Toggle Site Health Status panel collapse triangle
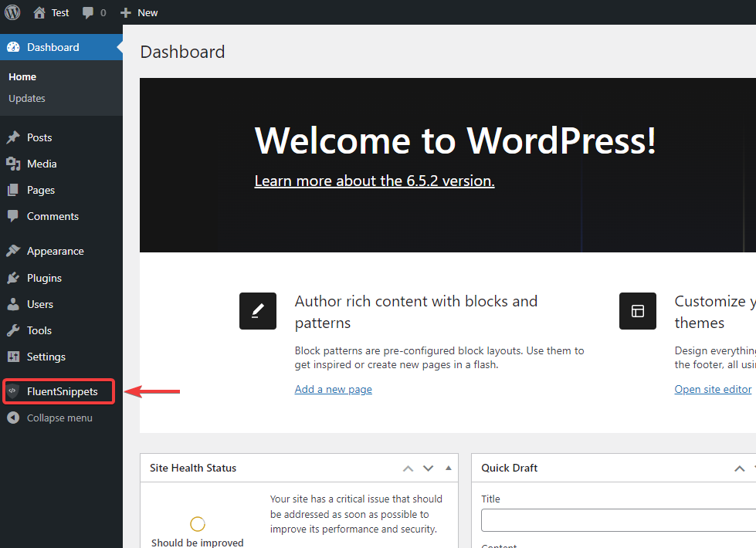Screen dimensions: 756x548 [449, 468]
